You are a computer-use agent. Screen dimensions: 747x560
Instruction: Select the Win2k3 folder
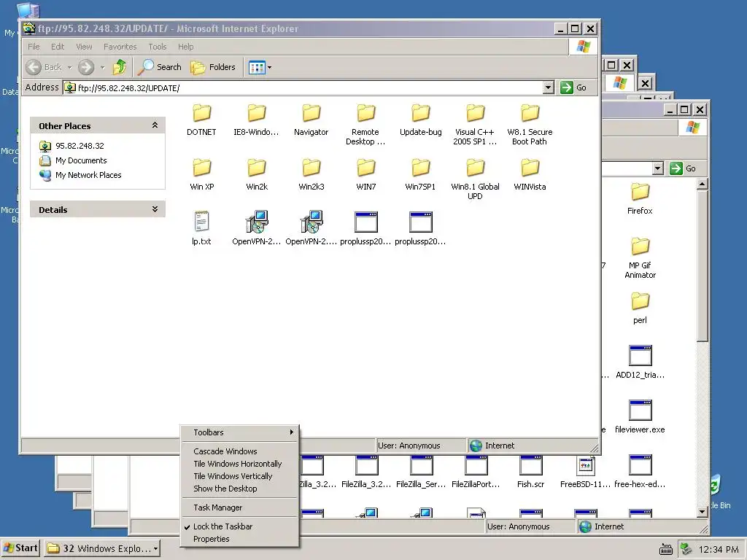click(x=311, y=174)
